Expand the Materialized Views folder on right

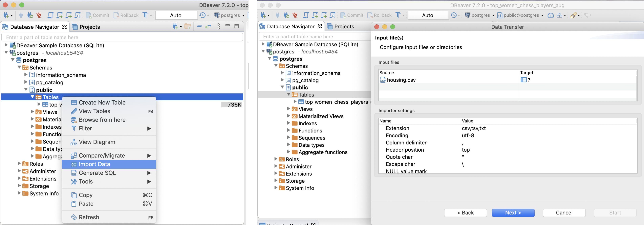coord(288,116)
